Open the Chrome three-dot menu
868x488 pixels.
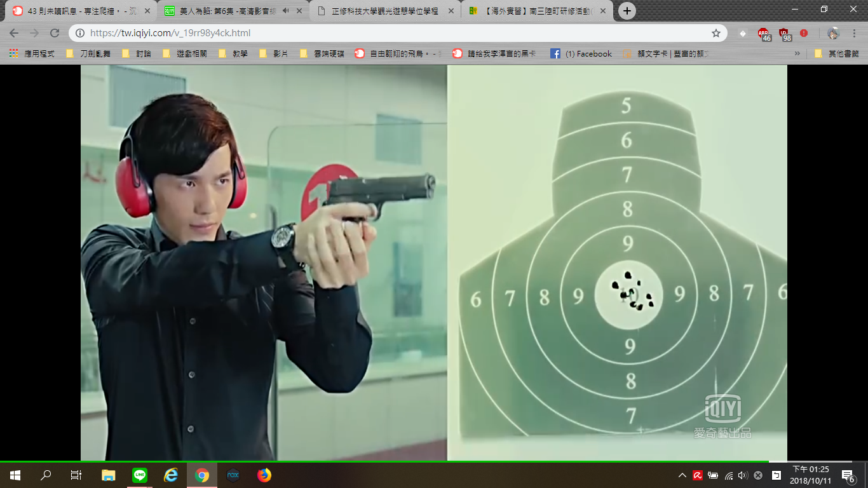[854, 33]
